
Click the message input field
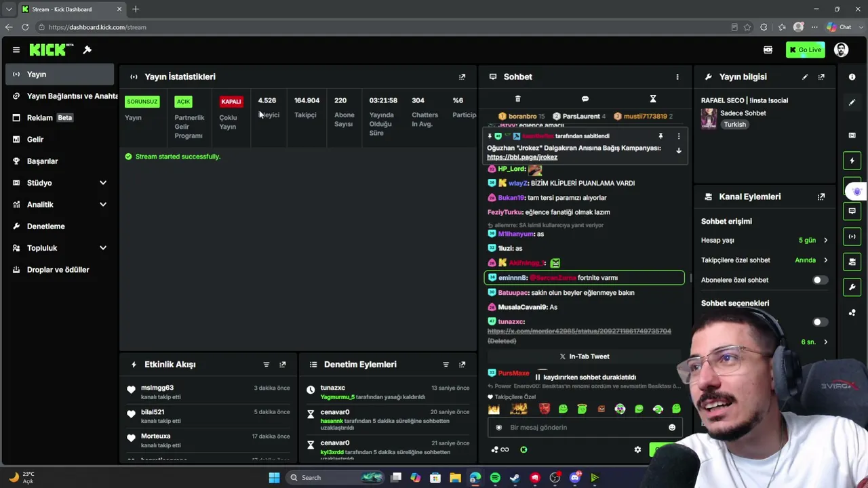(585, 428)
